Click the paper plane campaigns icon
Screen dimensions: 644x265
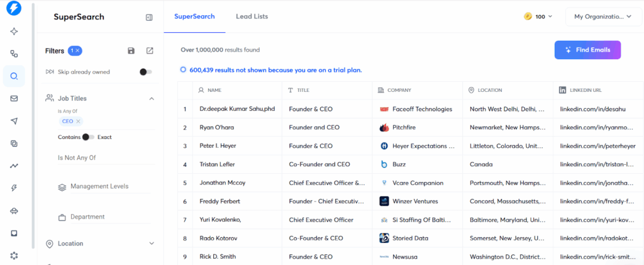point(14,121)
